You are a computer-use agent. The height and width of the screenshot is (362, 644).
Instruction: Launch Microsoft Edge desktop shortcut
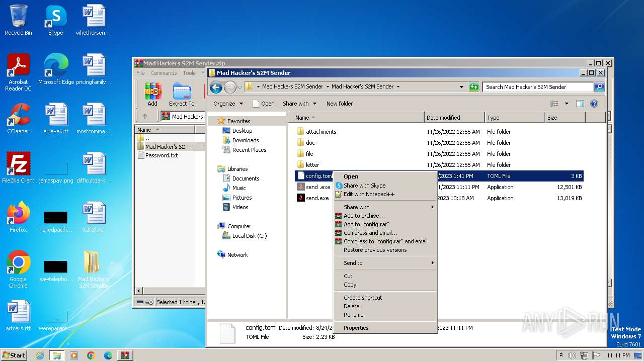tap(56, 69)
